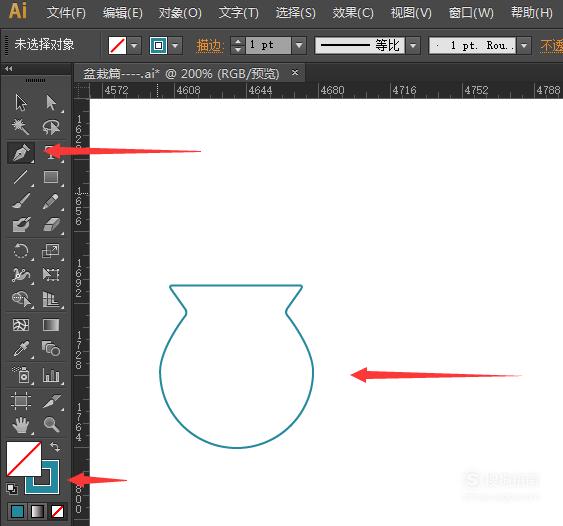The image size is (563, 526).
Task: Decrease stroke weight with down stepper
Action: pyautogui.click(x=238, y=50)
